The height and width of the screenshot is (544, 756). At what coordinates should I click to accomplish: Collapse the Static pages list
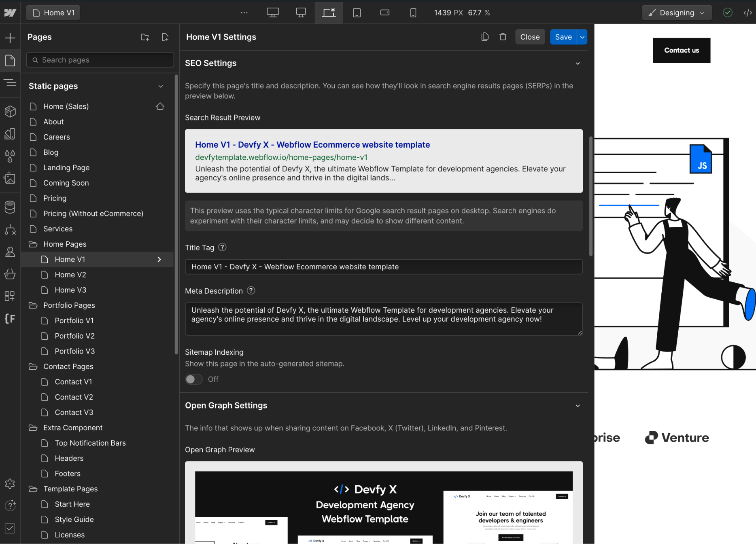(160, 86)
